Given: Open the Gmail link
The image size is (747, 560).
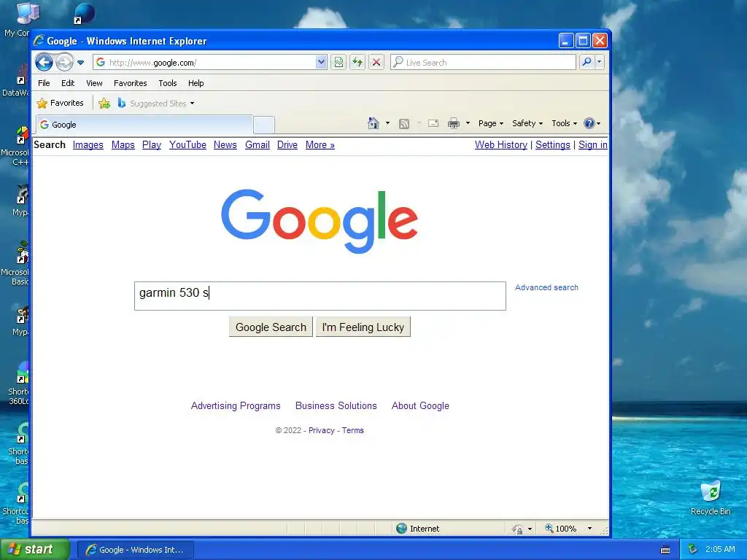Looking at the screenshot, I should (258, 145).
